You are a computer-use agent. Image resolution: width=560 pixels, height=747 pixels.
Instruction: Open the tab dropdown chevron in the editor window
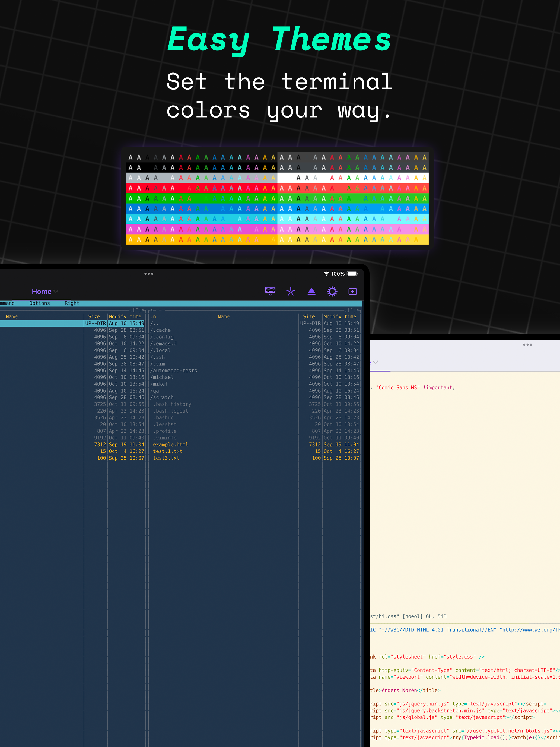tap(376, 362)
